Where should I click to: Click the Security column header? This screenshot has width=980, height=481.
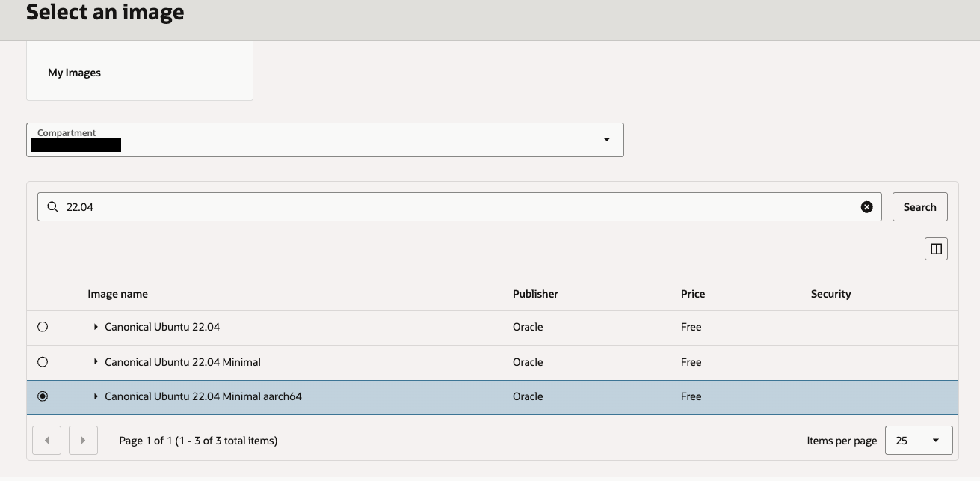click(830, 294)
